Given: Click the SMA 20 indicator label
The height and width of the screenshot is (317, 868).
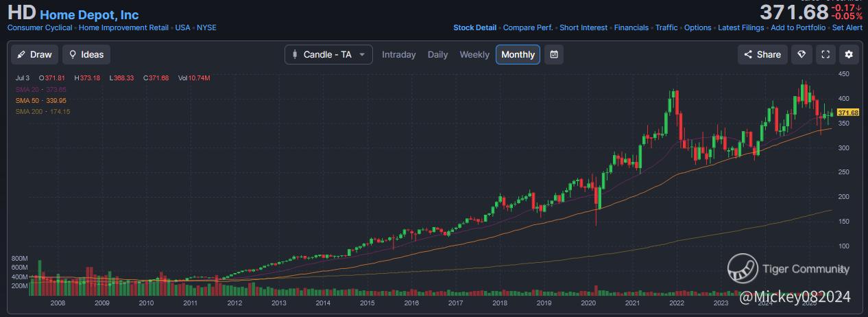Looking at the screenshot, I should click(x=41, y=90).
